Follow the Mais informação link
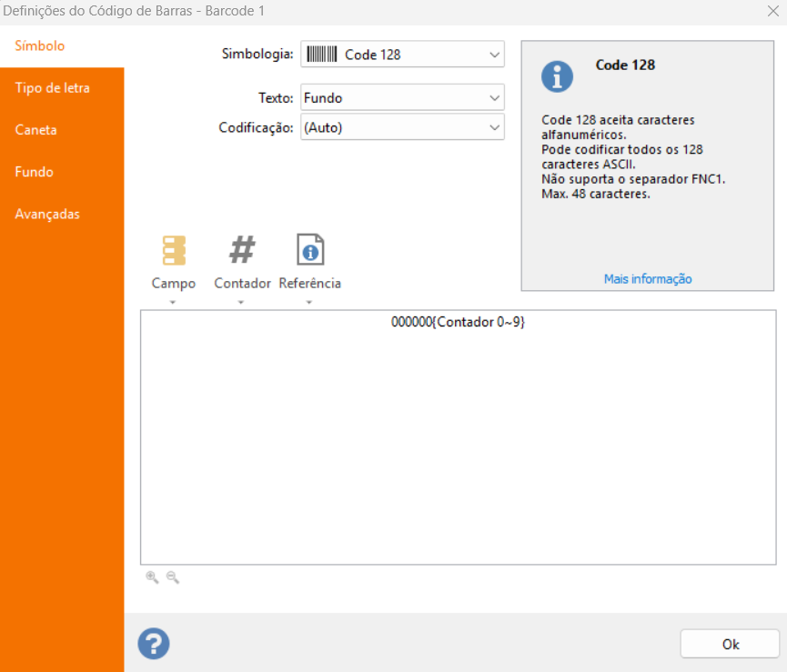Screen dimensions: 787x672 648,279
